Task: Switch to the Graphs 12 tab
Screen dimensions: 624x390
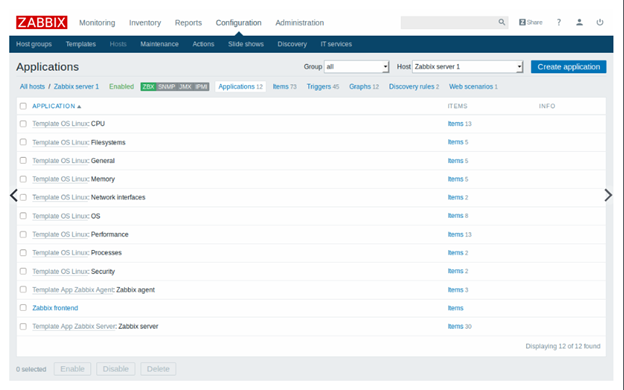Action: (x=364, y=87)
